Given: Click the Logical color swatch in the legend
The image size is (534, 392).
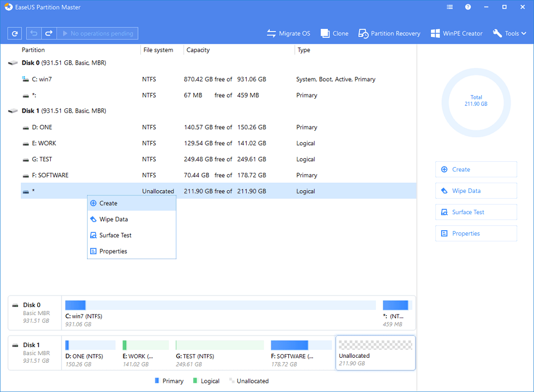Looking at the screenshot, I should click(x=196, y=381).
